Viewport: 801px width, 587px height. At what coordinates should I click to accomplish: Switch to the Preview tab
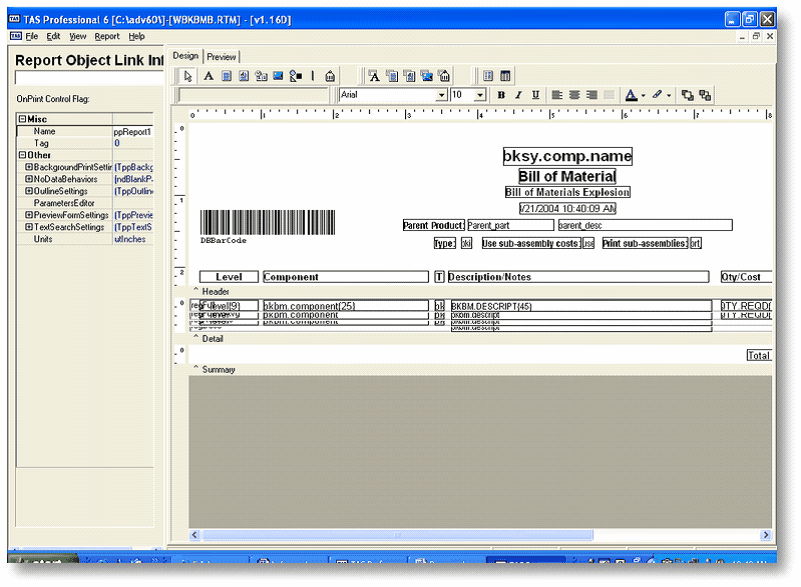pyautogui.click(x=221, y=57)
